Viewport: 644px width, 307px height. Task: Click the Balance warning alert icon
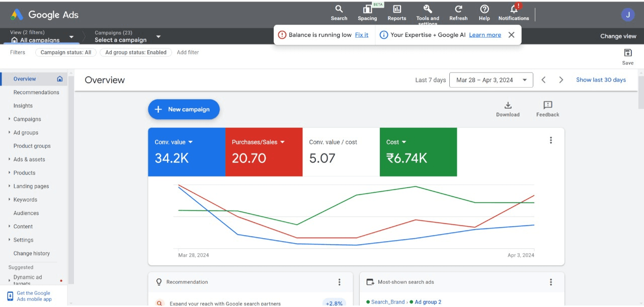click(282, 35)
